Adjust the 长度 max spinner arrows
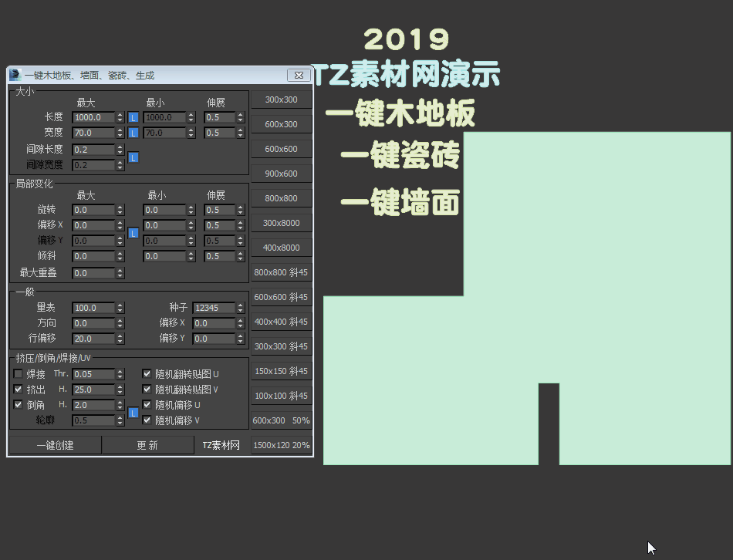Viewport: 733px width, 560px height. pos(120,117)
